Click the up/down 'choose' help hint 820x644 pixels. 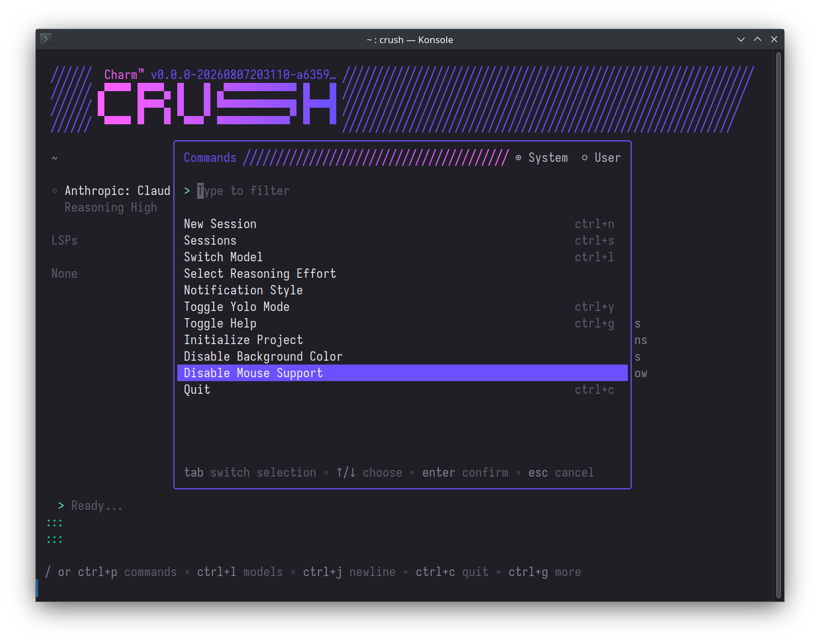[369, 473]
